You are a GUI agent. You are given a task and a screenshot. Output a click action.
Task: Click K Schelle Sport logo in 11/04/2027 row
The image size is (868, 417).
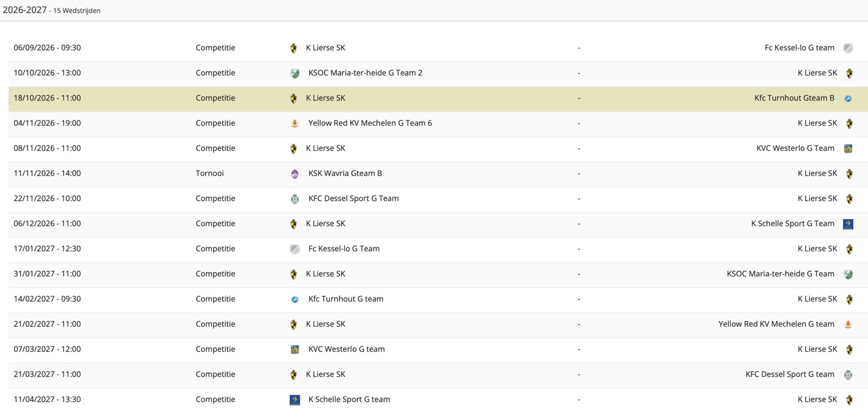point(294,400)
